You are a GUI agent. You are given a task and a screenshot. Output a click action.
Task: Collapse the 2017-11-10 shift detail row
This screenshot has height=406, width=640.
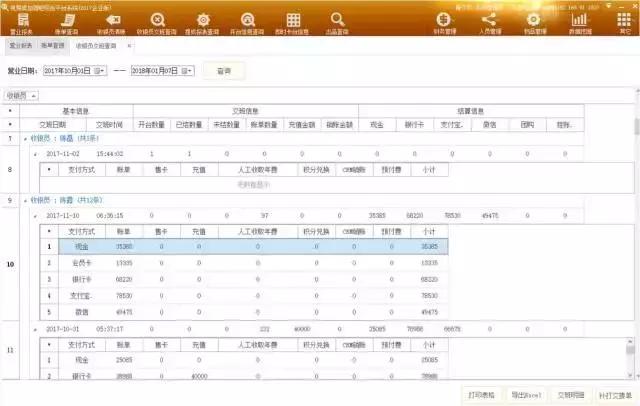coord(36,215)
